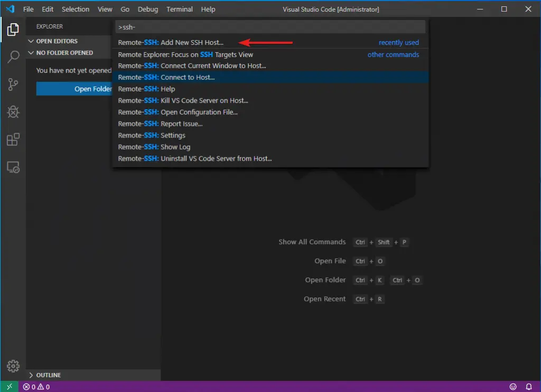Open the Debug view icon
The height and width of the screenshot is (392, 541).
click(x=13, y=112)
